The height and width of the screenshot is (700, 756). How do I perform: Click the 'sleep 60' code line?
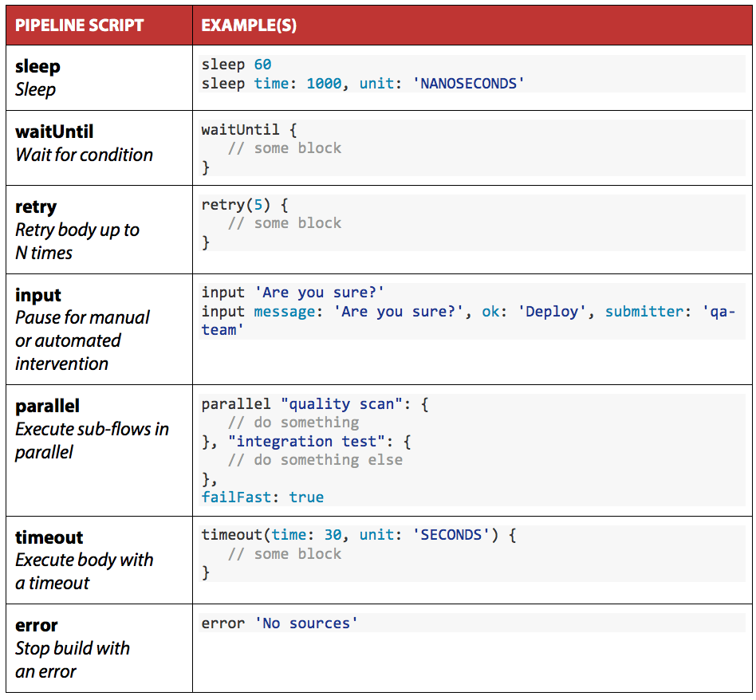coord(237,65)
